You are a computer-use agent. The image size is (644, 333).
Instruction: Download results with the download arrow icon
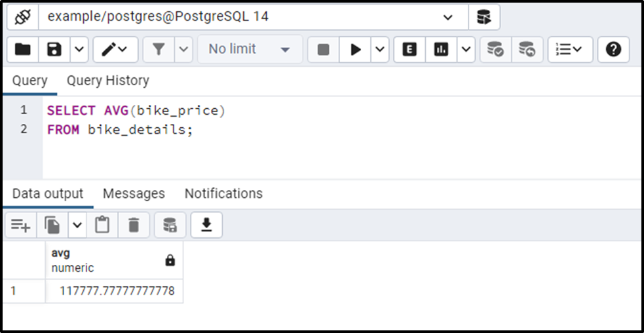tap(206, 225)
